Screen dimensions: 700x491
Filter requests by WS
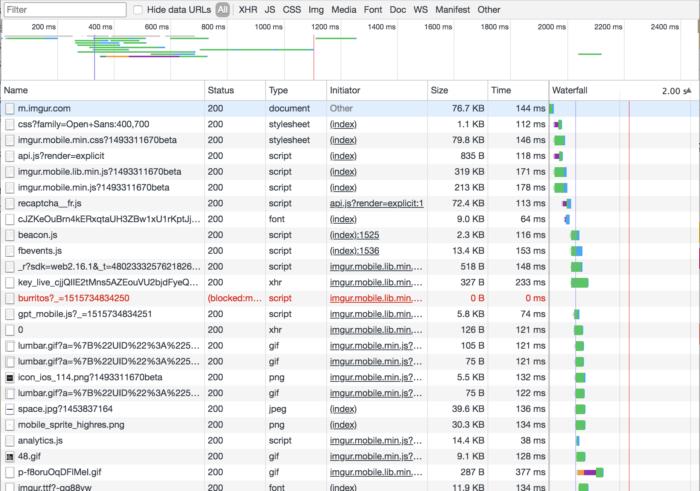[x=420, y=10]
